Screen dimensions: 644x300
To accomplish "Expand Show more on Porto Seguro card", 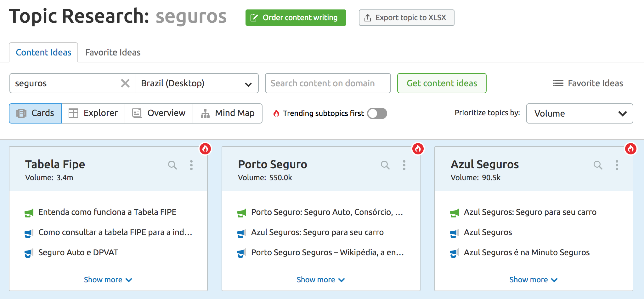I will click(x=321, y=280).
